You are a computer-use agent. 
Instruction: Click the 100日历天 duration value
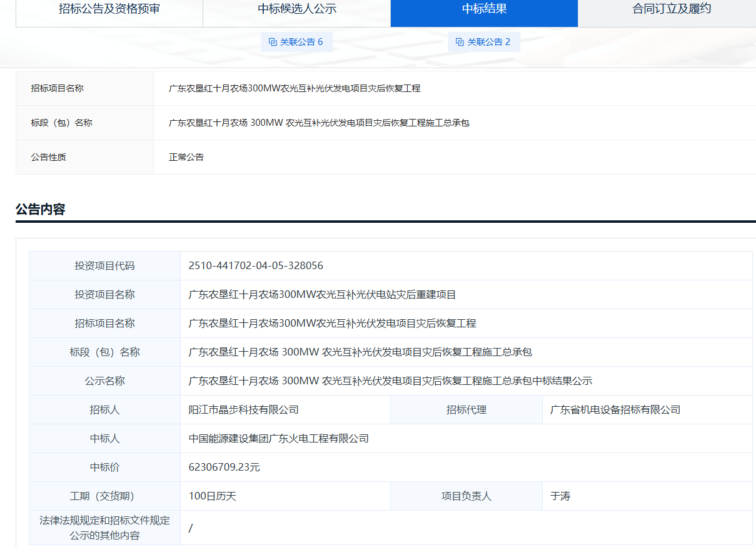coord(213,496)
